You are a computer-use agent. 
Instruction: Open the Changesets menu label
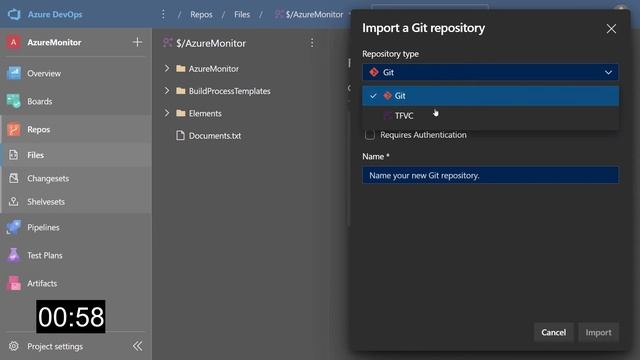[48, 178]
